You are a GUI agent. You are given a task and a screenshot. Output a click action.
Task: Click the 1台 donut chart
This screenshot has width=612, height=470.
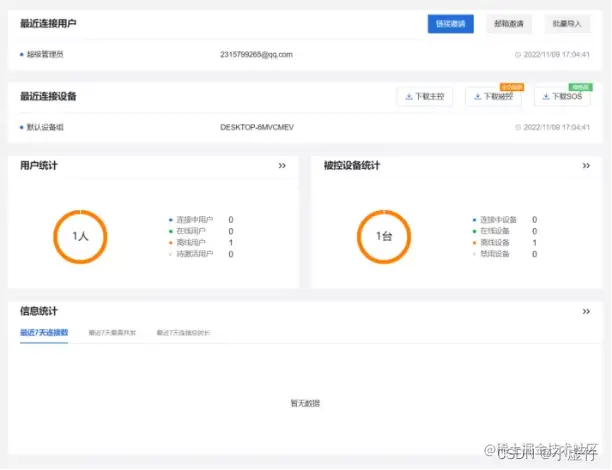(384, 237)
